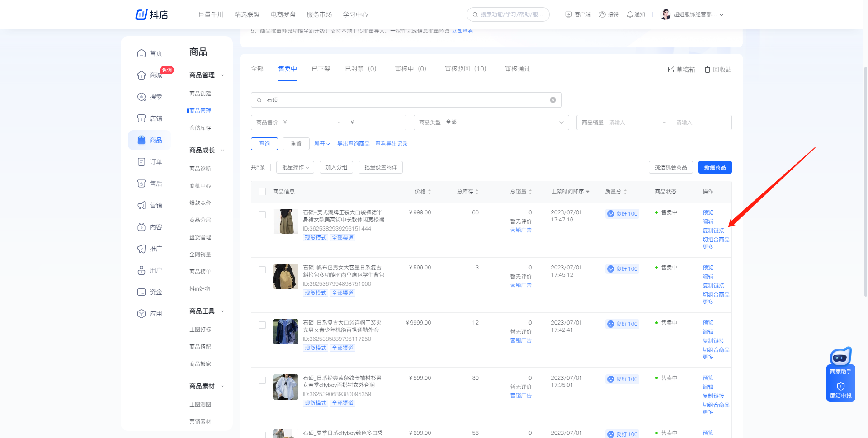Check the ¥599.00 canvas backpack product row

262,270
